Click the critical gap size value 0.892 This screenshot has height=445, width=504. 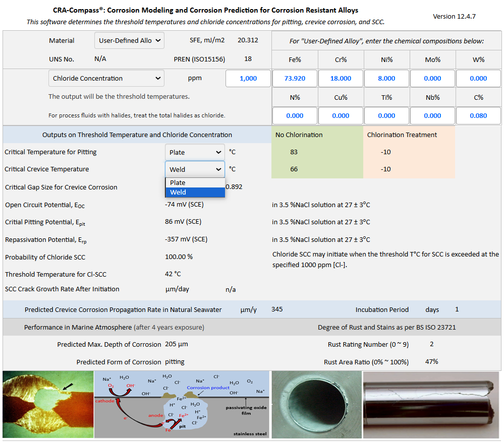point(234,186)
